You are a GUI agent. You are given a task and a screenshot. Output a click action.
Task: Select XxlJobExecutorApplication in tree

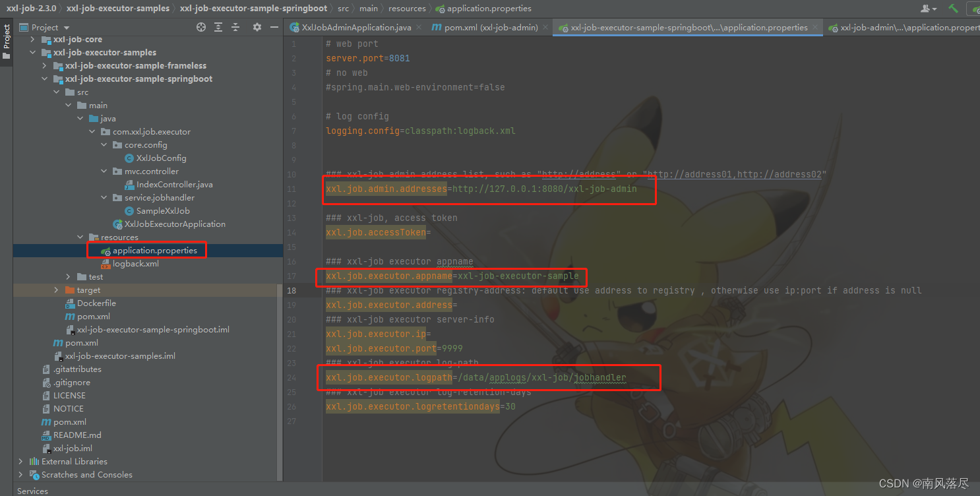[x=175, y=224]
